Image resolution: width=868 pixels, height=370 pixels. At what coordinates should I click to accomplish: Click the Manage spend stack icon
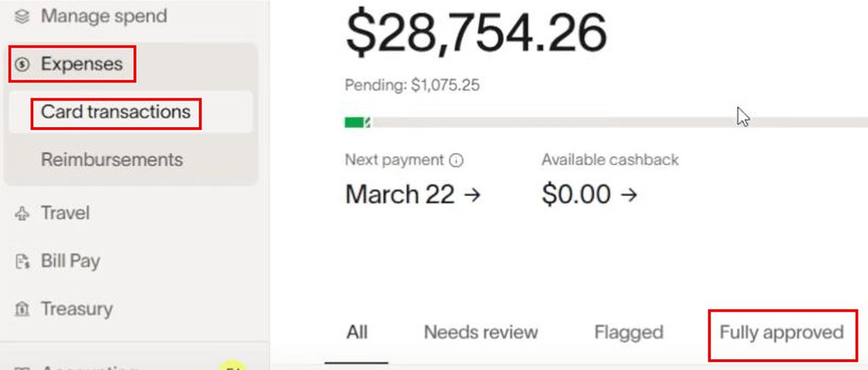point(22,16)
